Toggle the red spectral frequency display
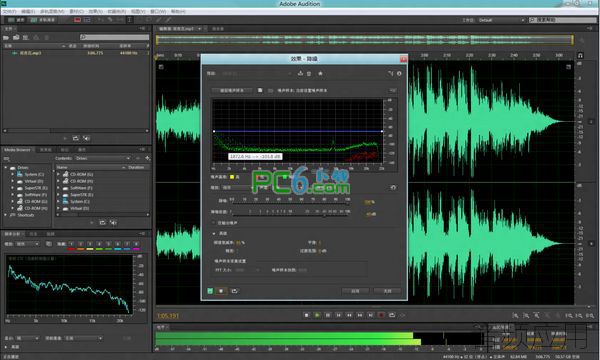 pos(77,20)
